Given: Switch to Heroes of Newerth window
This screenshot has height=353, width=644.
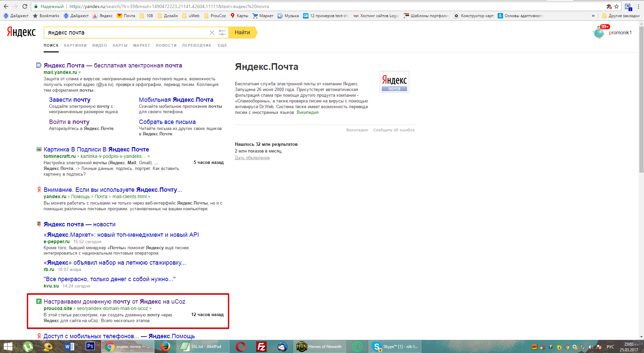Looking at the screenshot, I should coord(319,347).
